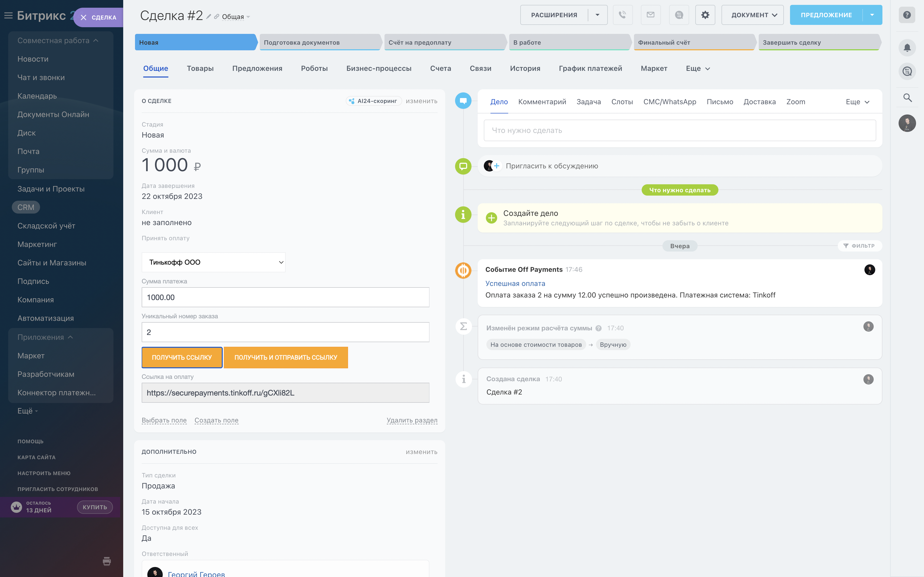Viewport: 924px width, 577px height.
Task: Open the notifications bell icon
Action: [907, 48]
